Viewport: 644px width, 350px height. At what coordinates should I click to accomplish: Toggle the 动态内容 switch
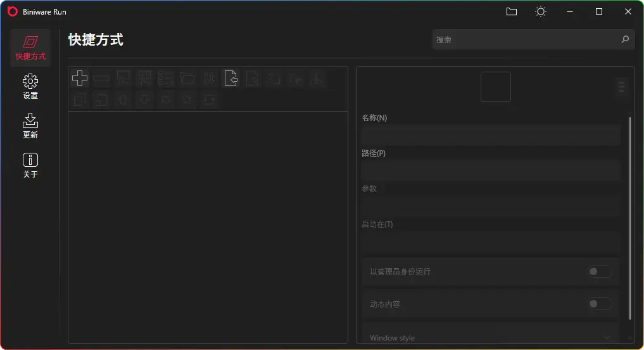point(599,304)
